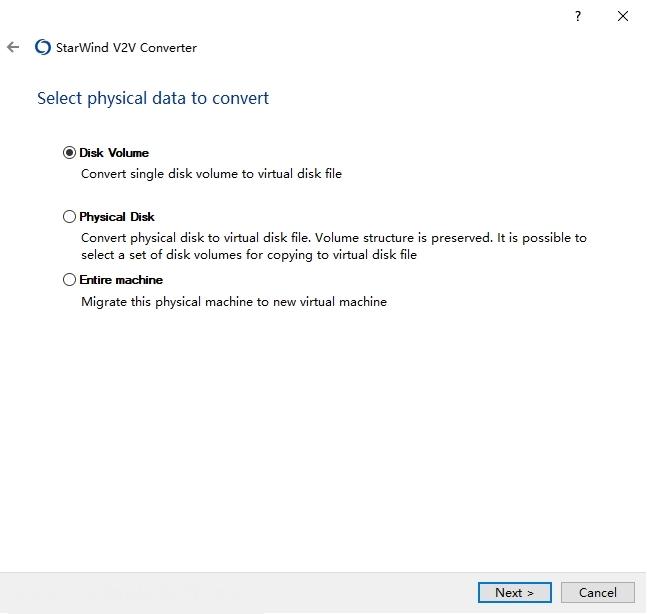The height and width of the screenshot is (614, 647).
Task: Close the converter wizard window
Action: pyautogui.click(x=623, y=16)
